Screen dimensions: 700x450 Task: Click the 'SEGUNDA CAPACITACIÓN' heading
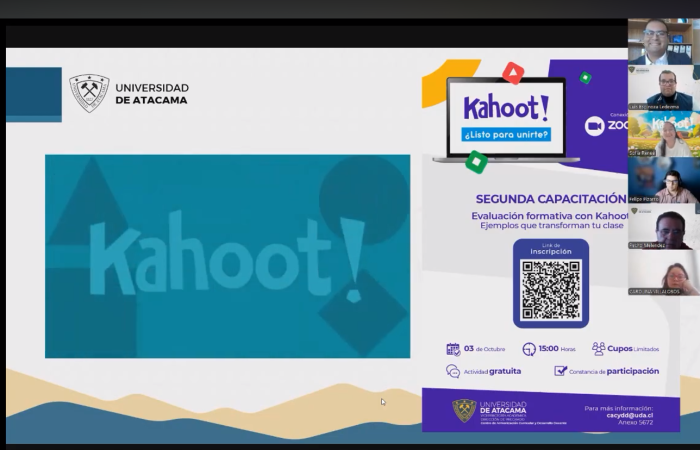551,199
